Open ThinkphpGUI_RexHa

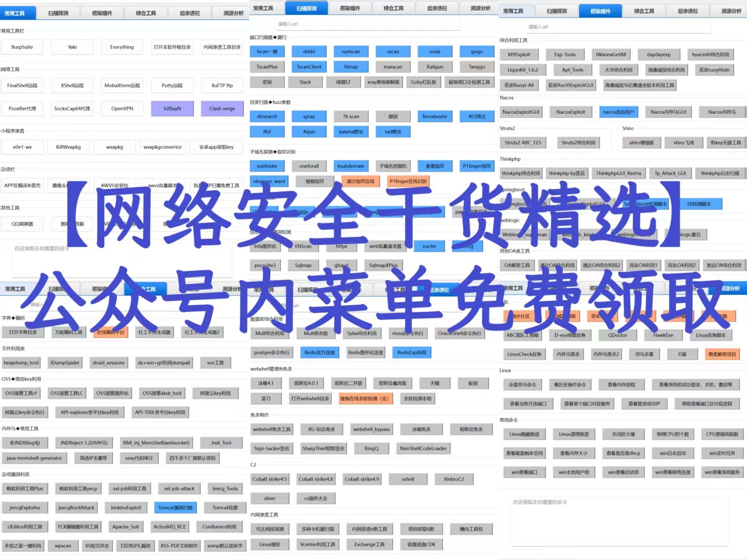click(x=618, y=173)
